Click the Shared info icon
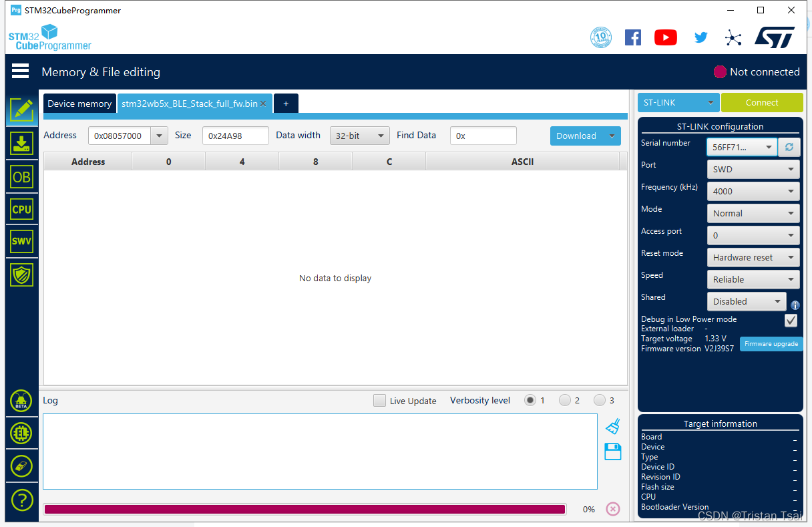Image resolution: width=812 pixels, height=527 pixels. pyautogui.click(x=795, y=305)
